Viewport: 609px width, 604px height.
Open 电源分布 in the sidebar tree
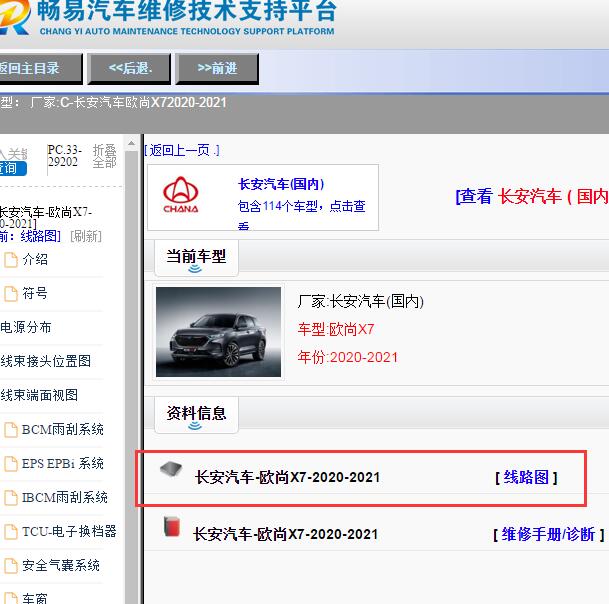click(26, 327)
